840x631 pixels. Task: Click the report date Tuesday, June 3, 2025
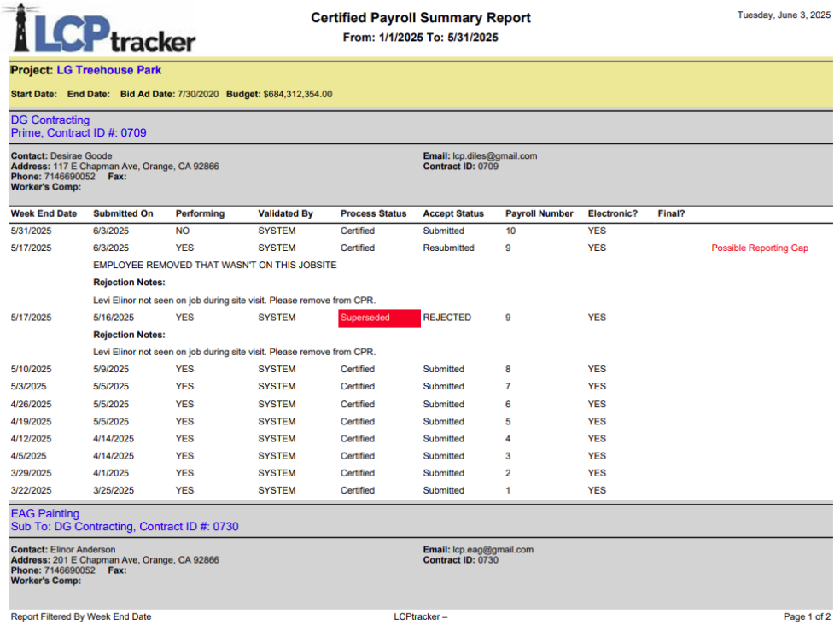[x=784, y=15]
